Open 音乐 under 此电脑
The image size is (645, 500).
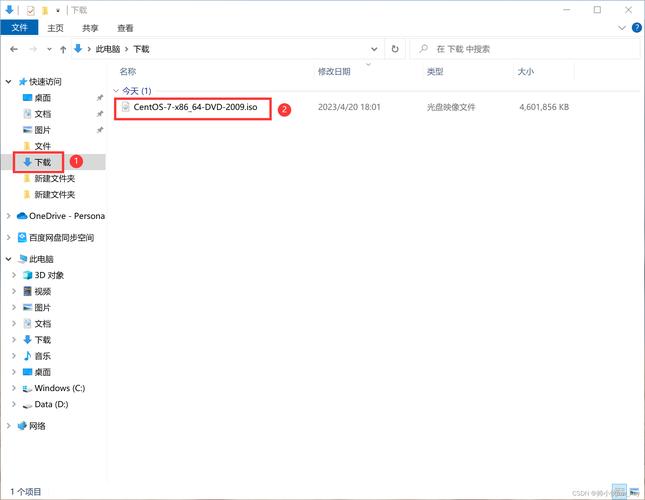[x=43, y=356]
